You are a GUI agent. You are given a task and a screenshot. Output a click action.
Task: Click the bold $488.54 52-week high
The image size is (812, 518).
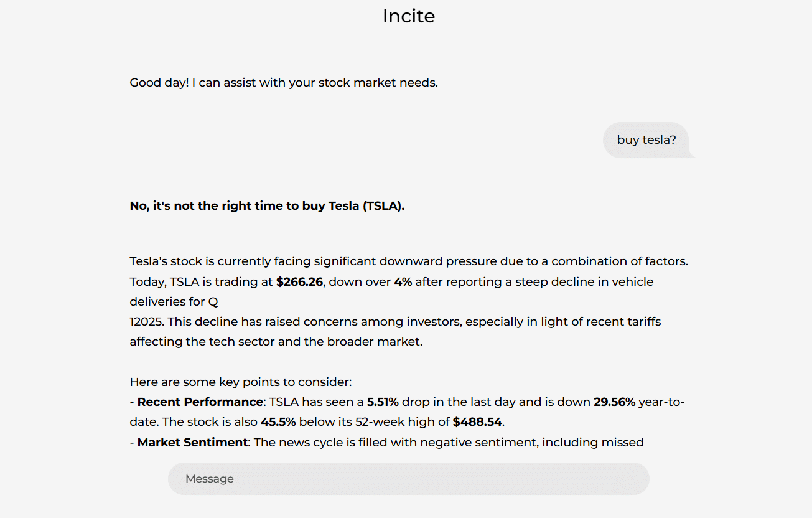click(x=477, y=421)
